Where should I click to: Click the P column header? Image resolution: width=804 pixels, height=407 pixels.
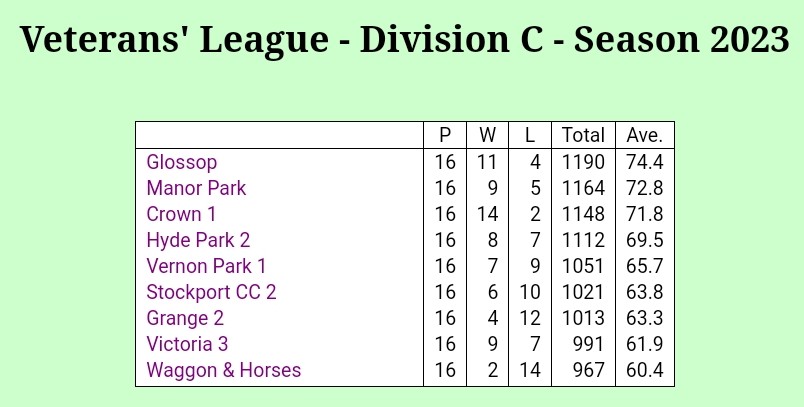445,135
